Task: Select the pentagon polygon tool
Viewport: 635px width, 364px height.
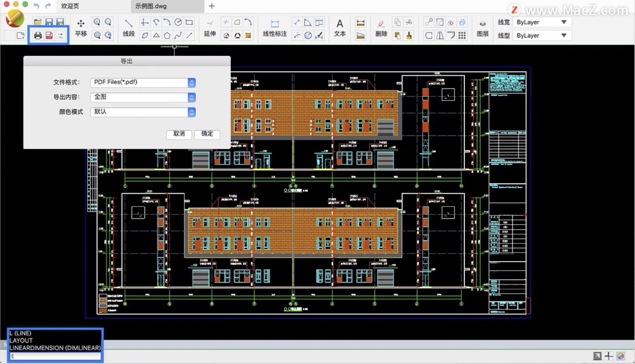Action: 167,35
